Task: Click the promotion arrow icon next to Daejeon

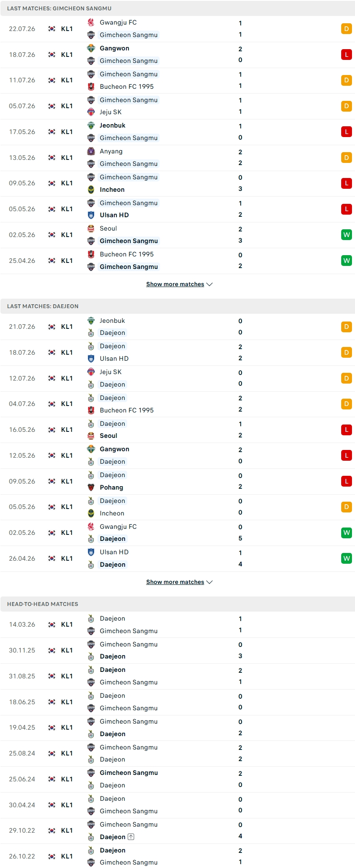Action: coord(131,837)
